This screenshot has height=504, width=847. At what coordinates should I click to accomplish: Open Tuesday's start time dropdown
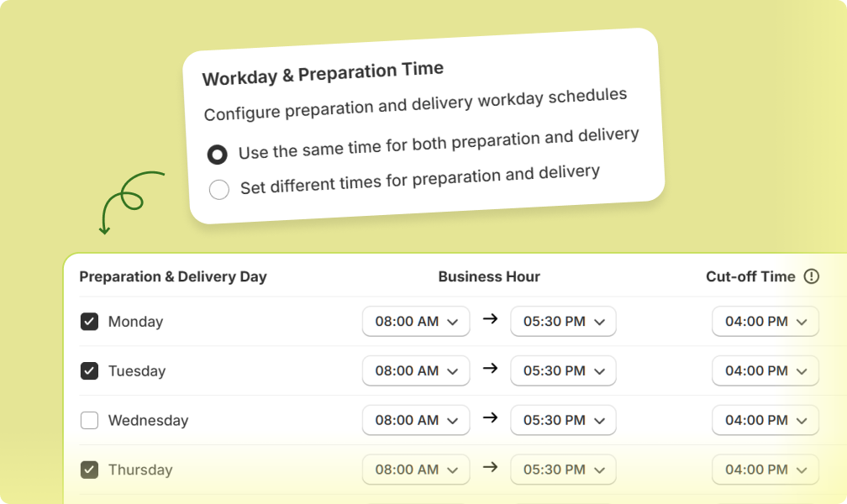415,370
